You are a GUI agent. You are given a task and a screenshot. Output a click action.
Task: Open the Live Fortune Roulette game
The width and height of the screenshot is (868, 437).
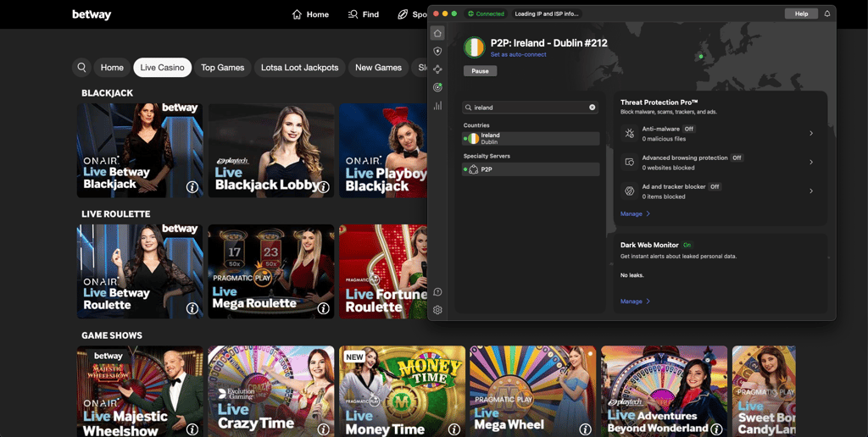pyautogui.click(x=383, y=272)
